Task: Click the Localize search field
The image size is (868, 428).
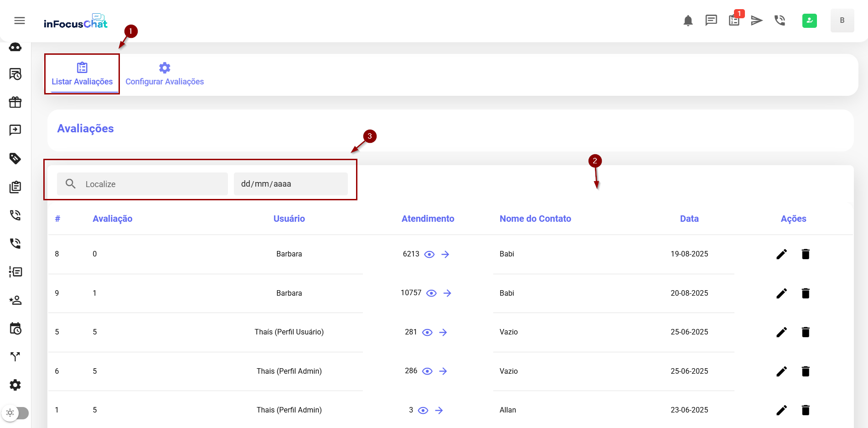Action: (150, 184)
